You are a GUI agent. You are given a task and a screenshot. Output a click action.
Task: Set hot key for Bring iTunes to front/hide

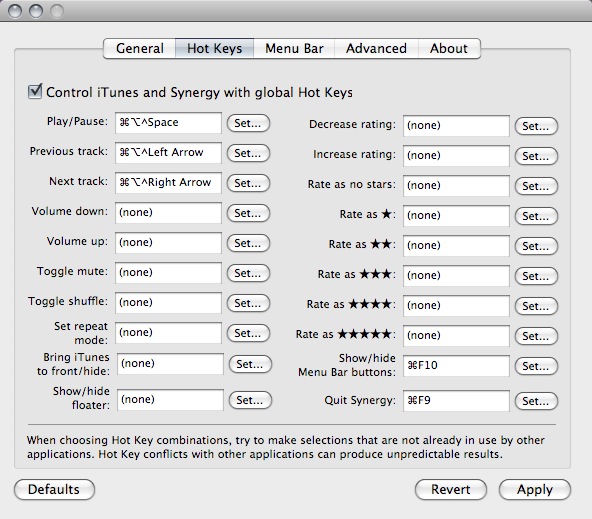point(250,364)
